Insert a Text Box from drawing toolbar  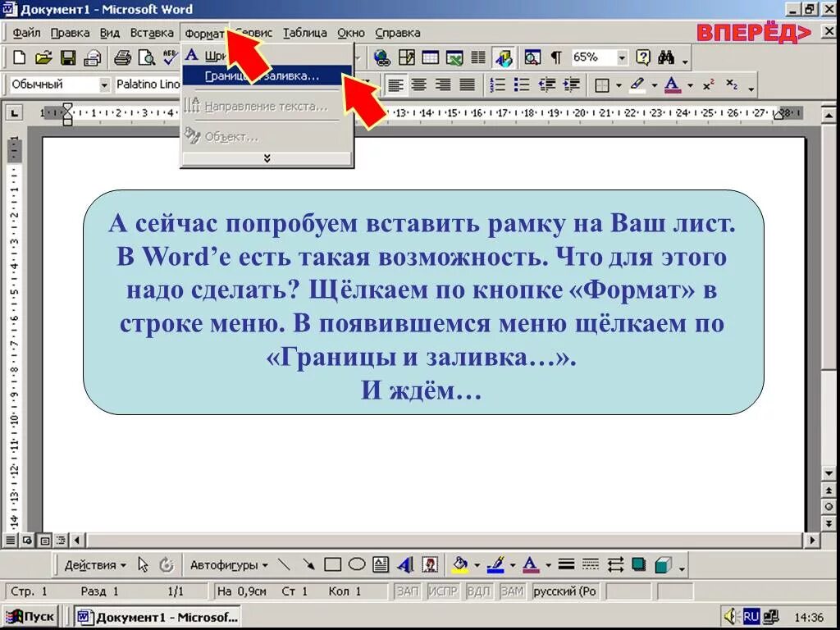[x=381, y=564]
